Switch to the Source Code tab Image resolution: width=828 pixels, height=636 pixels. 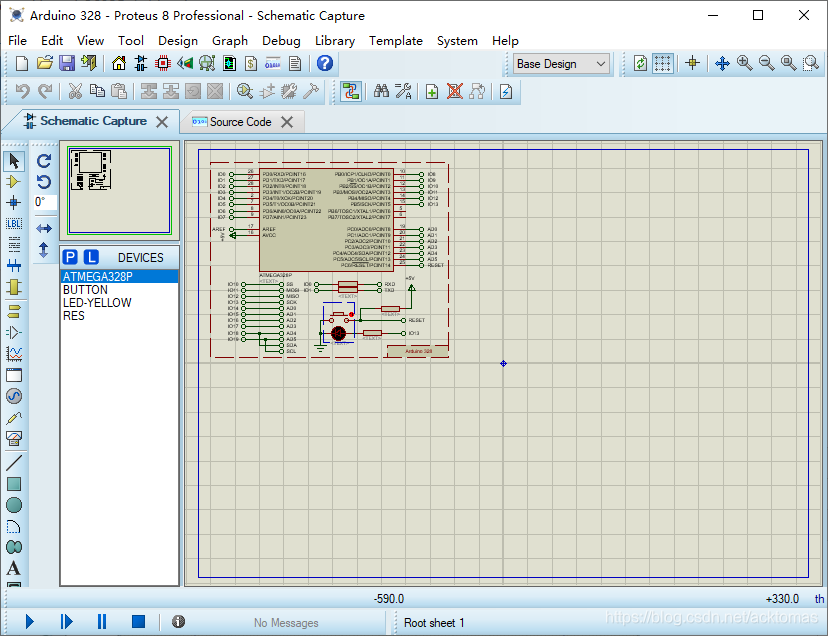tap(240, 122)
